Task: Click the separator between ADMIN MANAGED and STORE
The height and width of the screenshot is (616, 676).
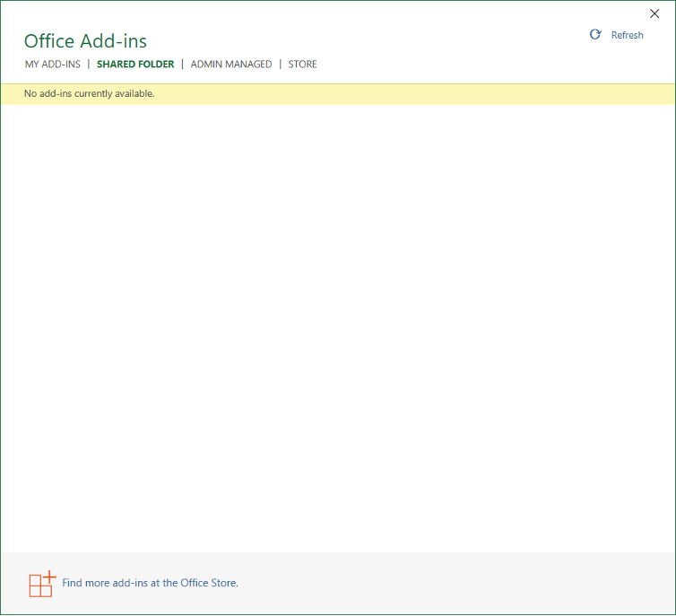Action: (x=280, y=65)
